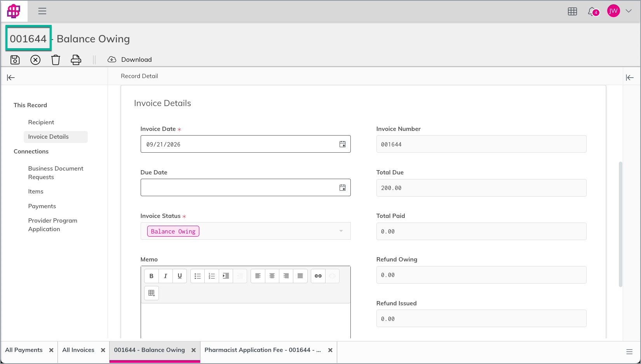
Task: Open the grid apps icon
Action: [x=572, y=12]
